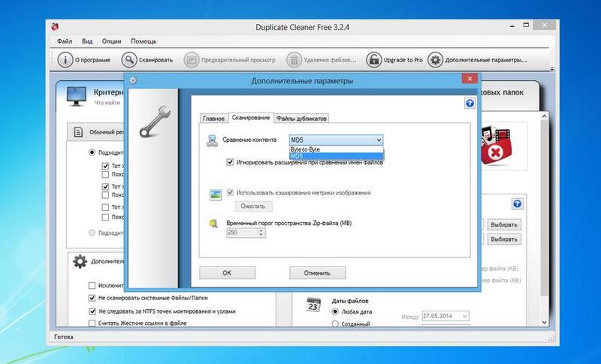Click the main window scrollbar up arrow
Viewport: 601px width, 364px height.
click(x=544, y=116)
